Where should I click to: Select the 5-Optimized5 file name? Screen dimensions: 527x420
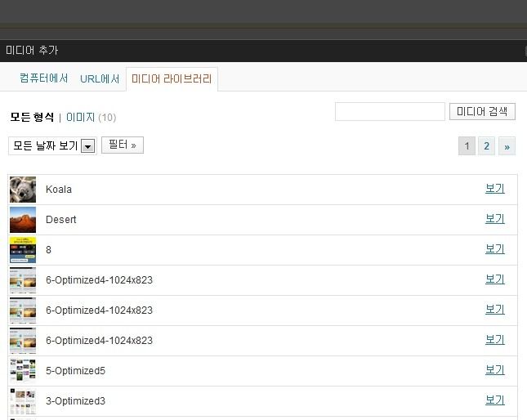click(76, 371)
